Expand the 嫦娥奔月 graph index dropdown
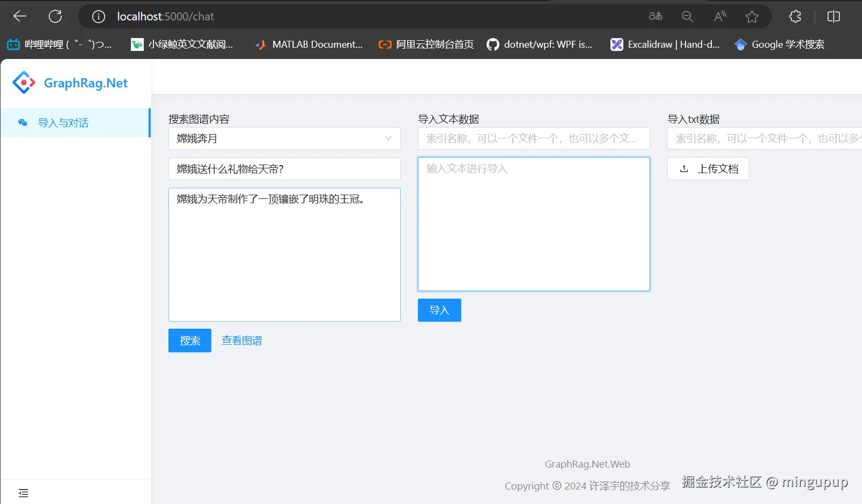862x504 pixels. pyautogui.click(x=284, y=138)
